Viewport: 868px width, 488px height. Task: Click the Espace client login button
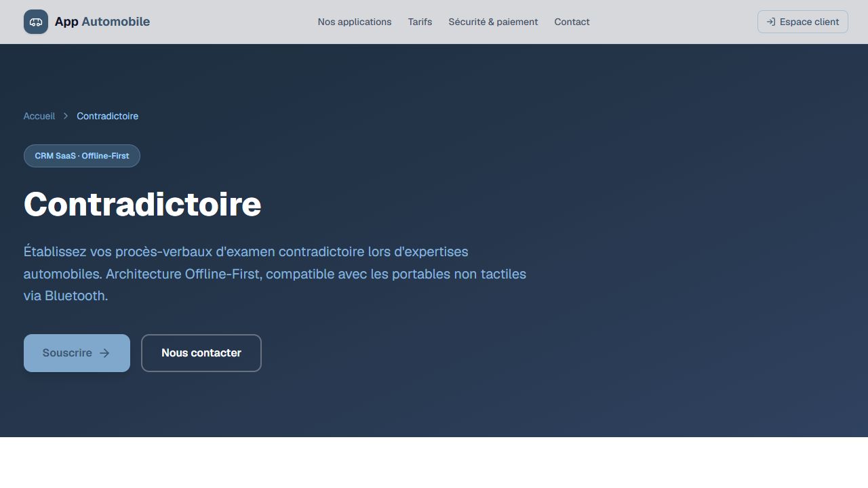(x=803, y=22)
